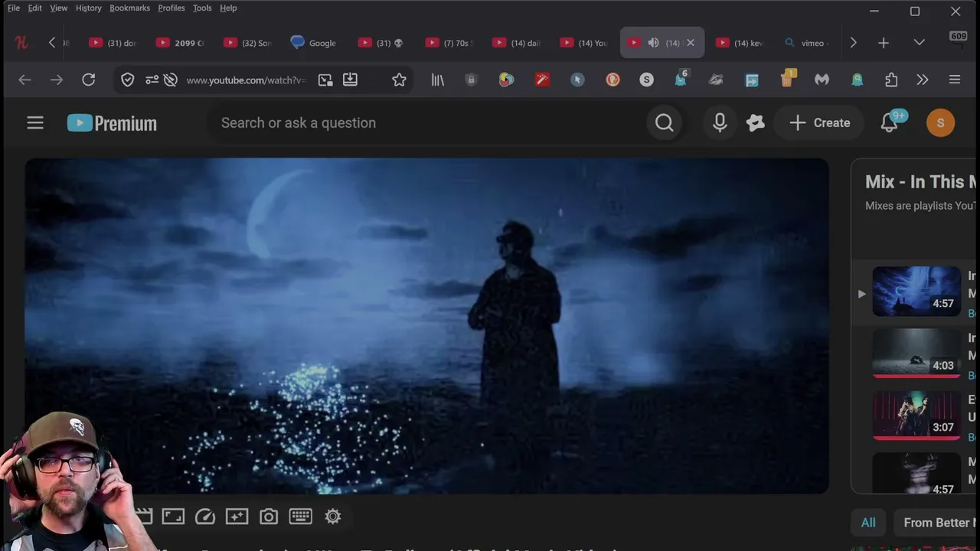Open the playback speed gauge control
This screenshot has height=551, width=980.
(205, 517)
